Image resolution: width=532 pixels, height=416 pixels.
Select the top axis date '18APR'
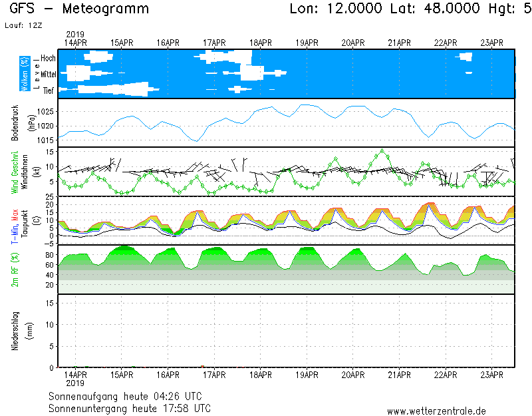[x=261, y=43]
